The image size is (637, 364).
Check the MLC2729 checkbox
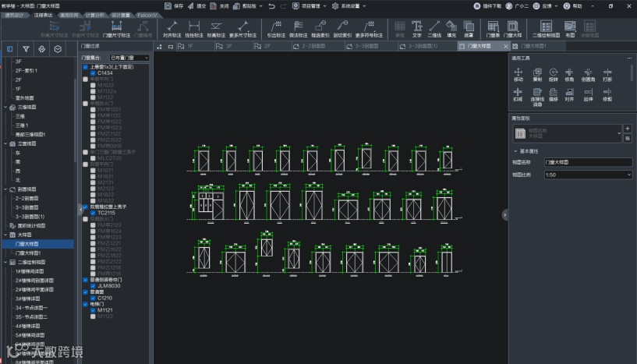93,158
